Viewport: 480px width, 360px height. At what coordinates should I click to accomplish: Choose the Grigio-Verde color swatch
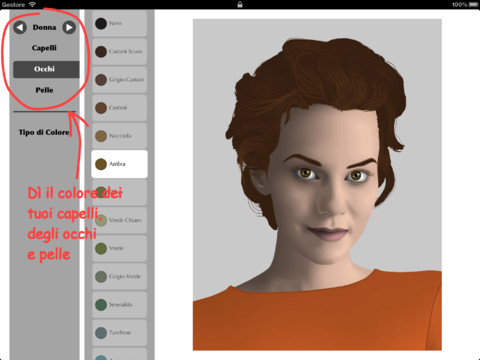pos(119,276)
